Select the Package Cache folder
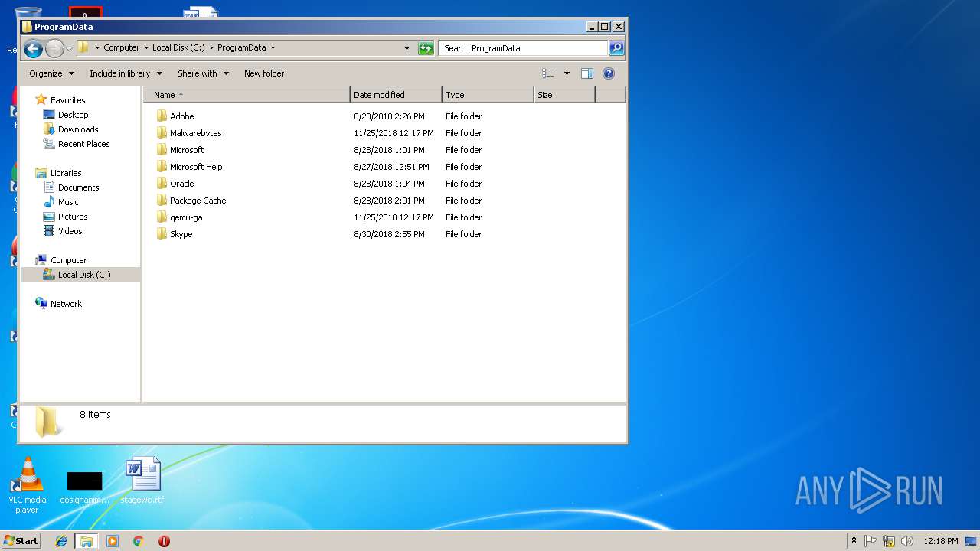 (198, 201)
